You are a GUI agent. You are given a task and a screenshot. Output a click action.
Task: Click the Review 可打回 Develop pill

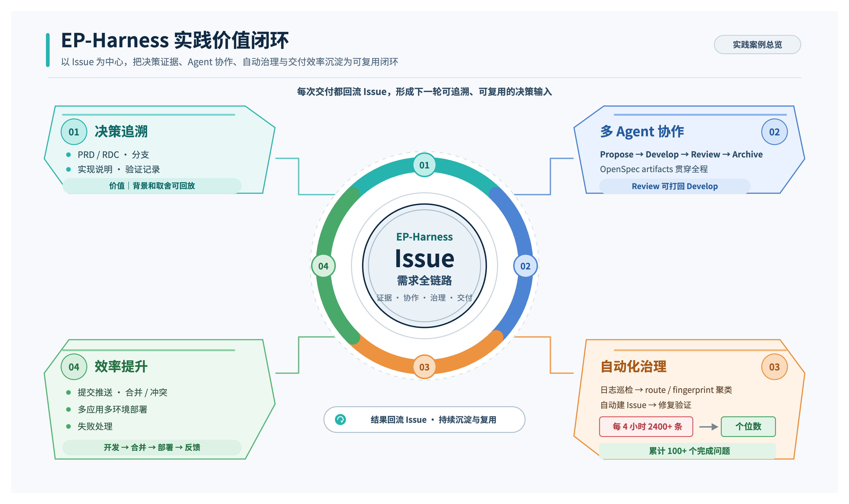tap(674, 186)
